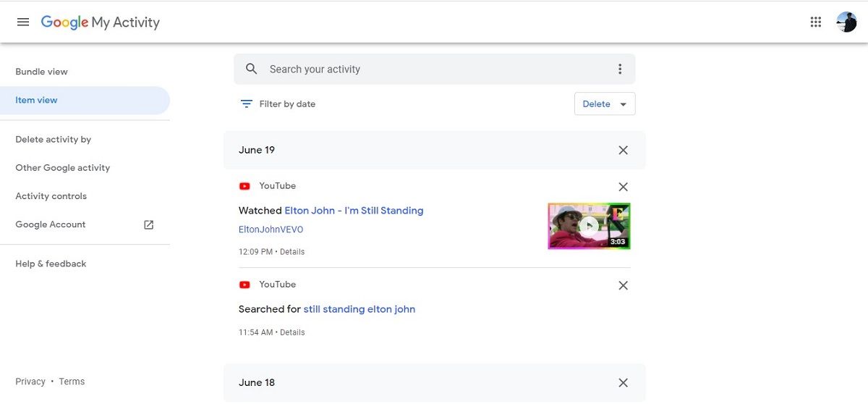This screenshot has width=868, height=404.
Task: Switch to Bundle view
Action: [x=42, y=72]
